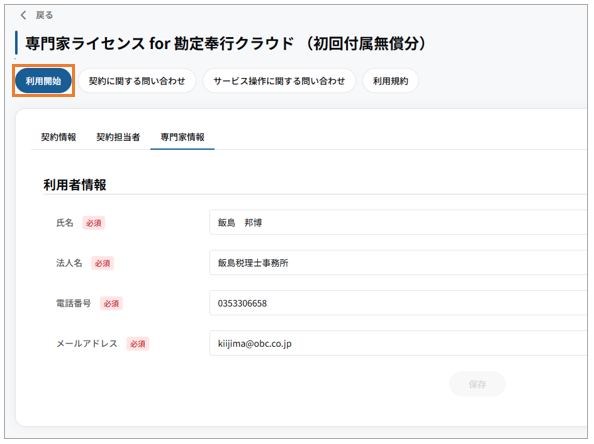Focus the メールアドレス input field
594x444 pixels.
pyautogui.click(x=398, y=343)
